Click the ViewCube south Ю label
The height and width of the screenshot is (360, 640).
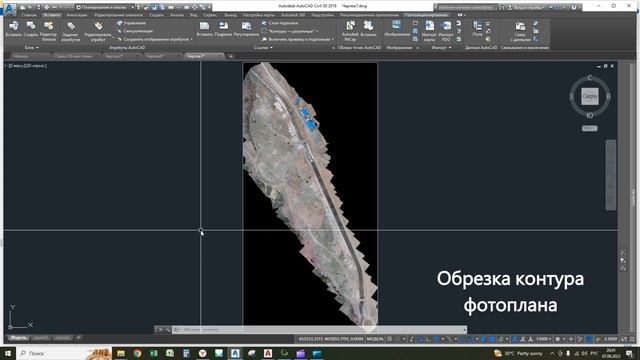pos(590,116)
